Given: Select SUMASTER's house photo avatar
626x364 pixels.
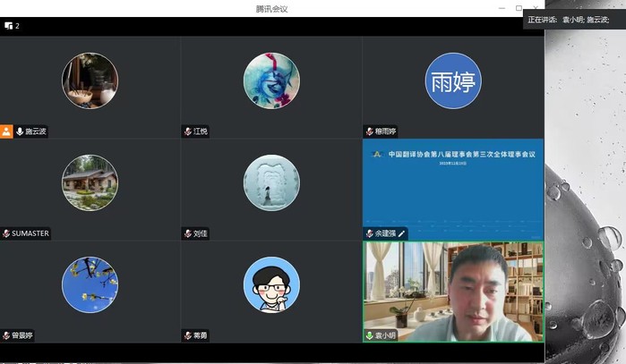Looking at the screenshot, I should click(x=90, y=182).
